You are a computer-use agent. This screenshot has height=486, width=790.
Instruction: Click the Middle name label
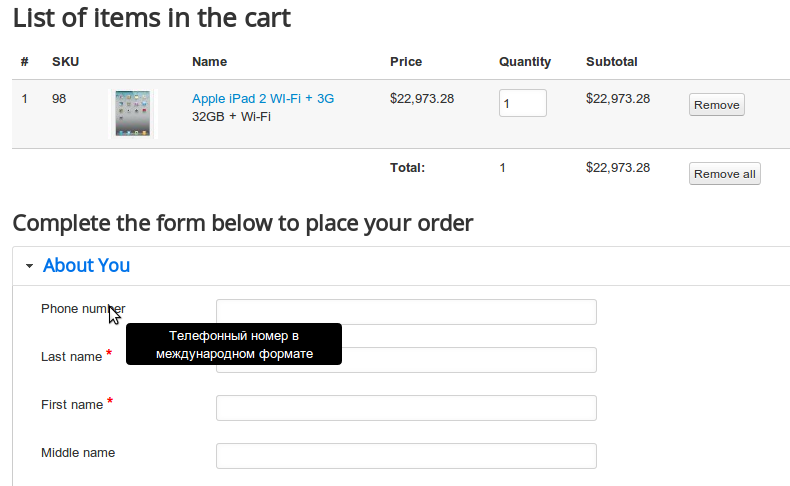click(x=78, y=453)
